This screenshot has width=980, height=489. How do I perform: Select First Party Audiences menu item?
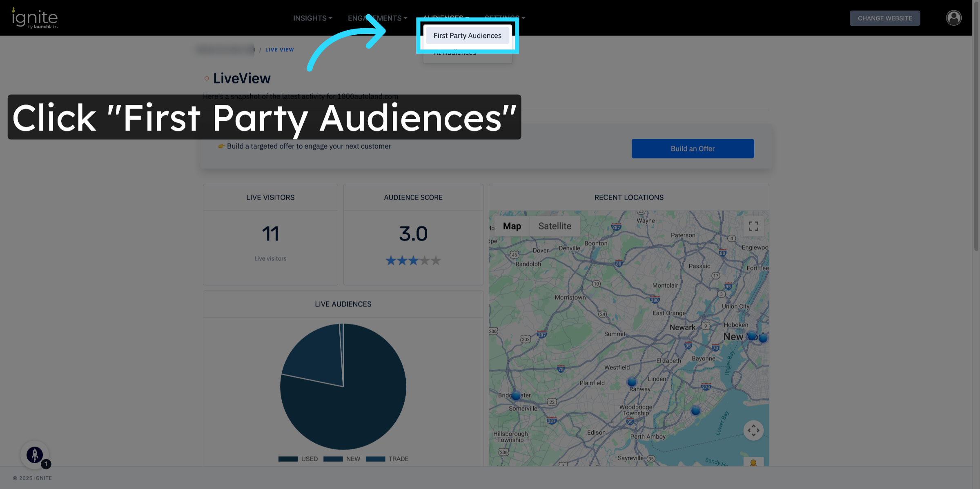pos(467,36)
